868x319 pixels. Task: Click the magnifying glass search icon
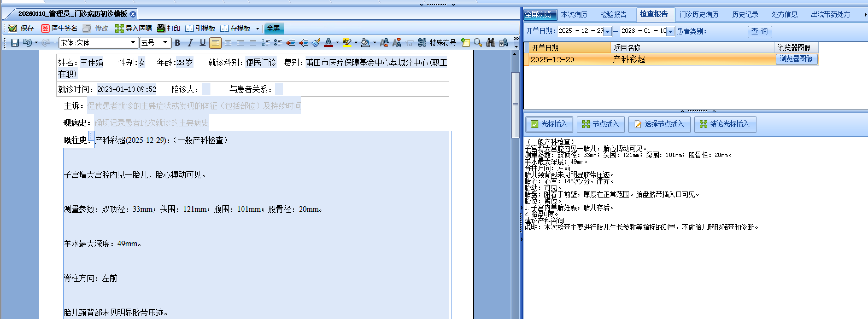pyautogui.click(x=478, y=43)
